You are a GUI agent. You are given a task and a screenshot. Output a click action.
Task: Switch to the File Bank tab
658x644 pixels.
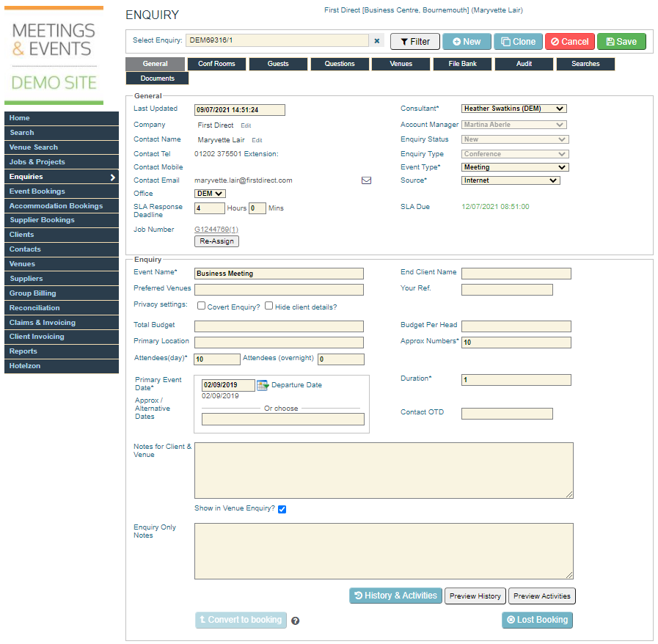point(462,64)
